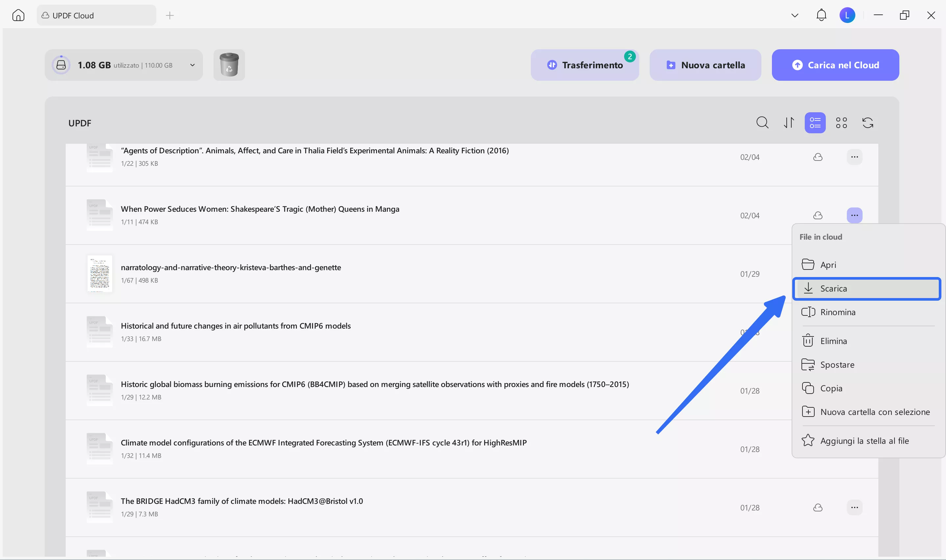Open more options for HadCM3 file
This screenshot has height=560, width=946.
click(854, 507)
